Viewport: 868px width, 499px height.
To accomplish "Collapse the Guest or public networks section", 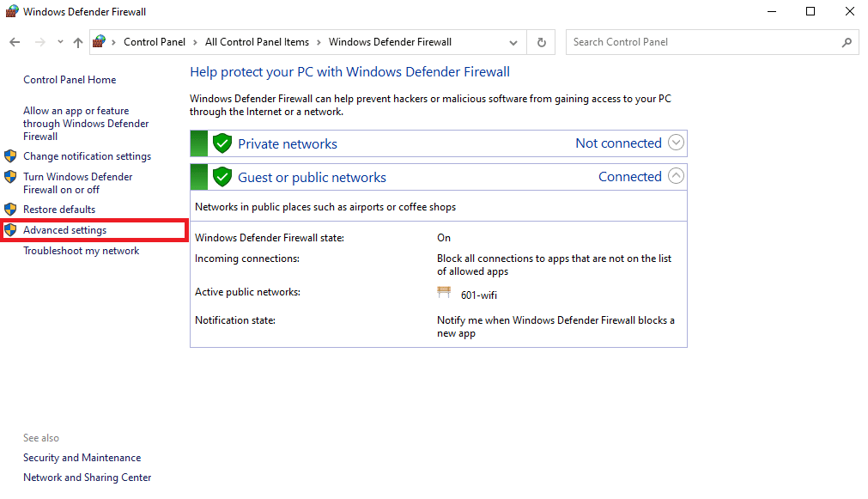I will point(676,176).
